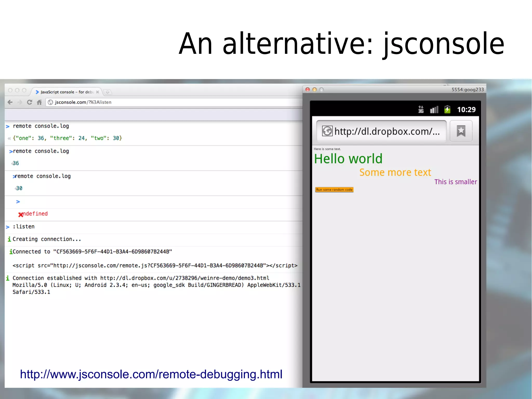The width and height of the screenshot is (532, 399).
Task: Tap the Hello world heading in emulator
Action: (x=348, y=159)
